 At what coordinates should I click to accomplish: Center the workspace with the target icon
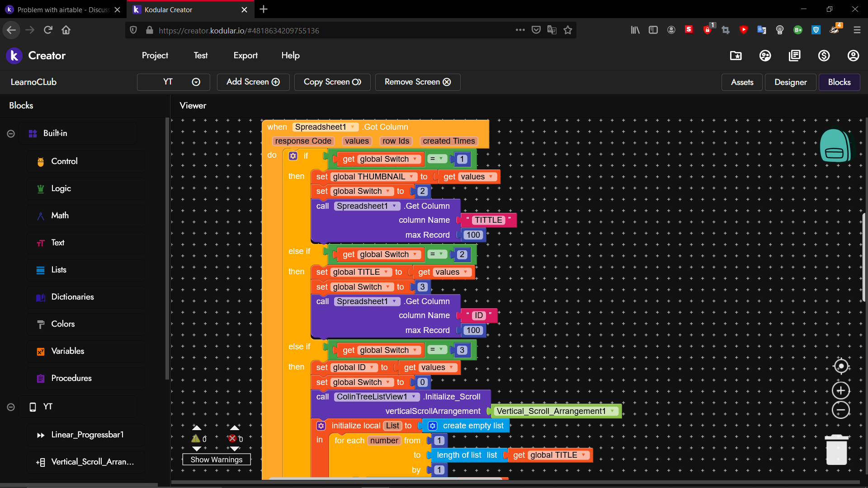coord(841,366)
